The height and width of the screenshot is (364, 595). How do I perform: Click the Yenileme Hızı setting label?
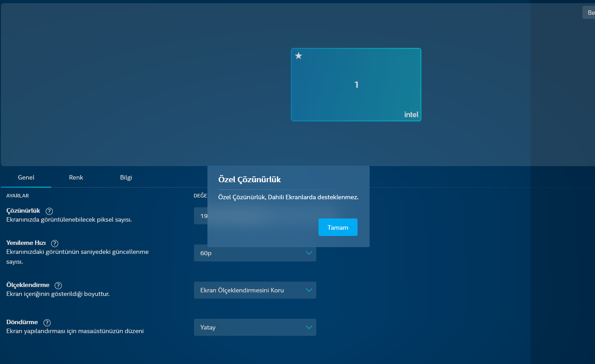(26, 243)
